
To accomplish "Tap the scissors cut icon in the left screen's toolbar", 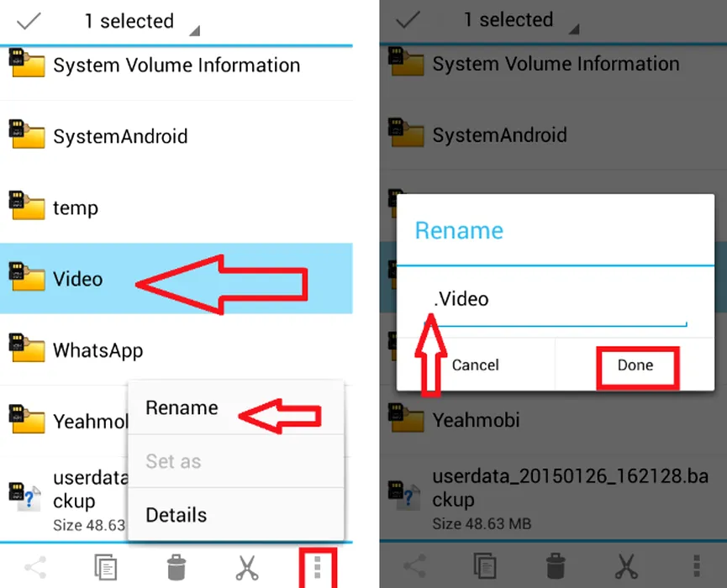I will point(246,567).
